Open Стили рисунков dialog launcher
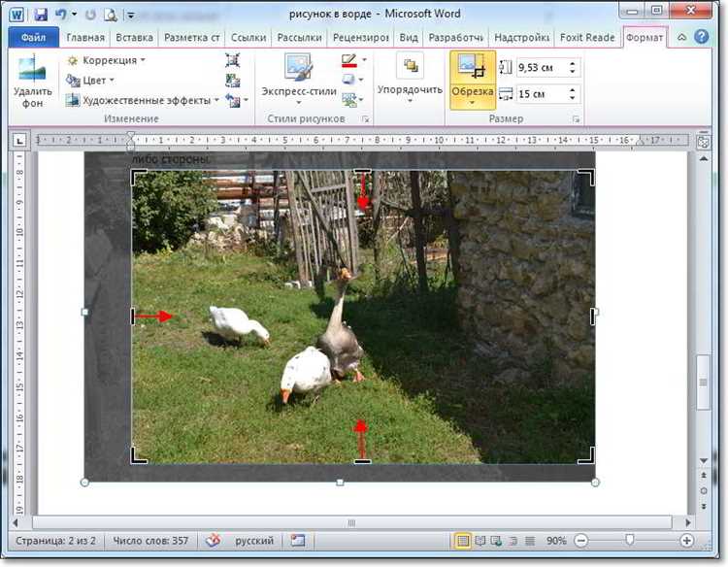 (365, 119)
